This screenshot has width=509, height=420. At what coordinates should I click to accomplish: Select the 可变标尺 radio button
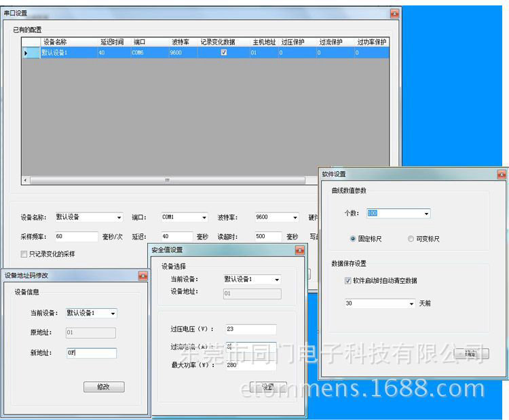(x=411, y=239)
